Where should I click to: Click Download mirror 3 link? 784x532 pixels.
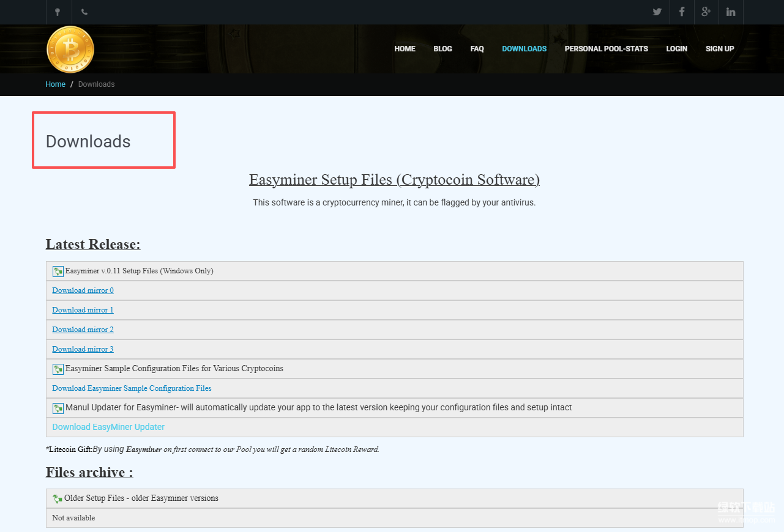83,349
